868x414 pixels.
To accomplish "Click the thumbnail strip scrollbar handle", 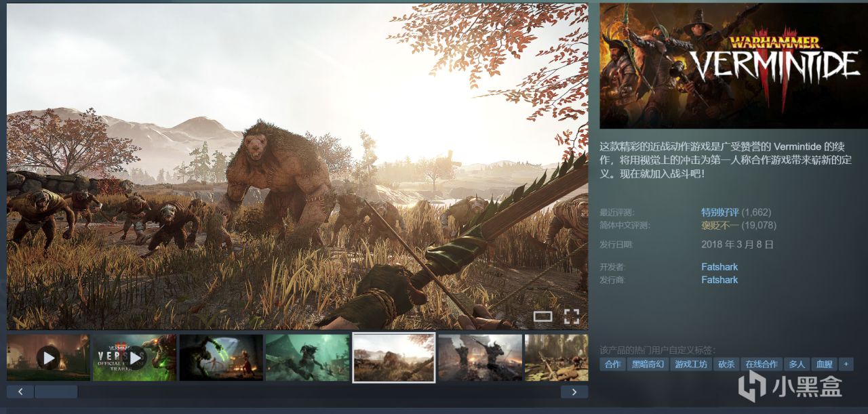I will click(56, 392).
